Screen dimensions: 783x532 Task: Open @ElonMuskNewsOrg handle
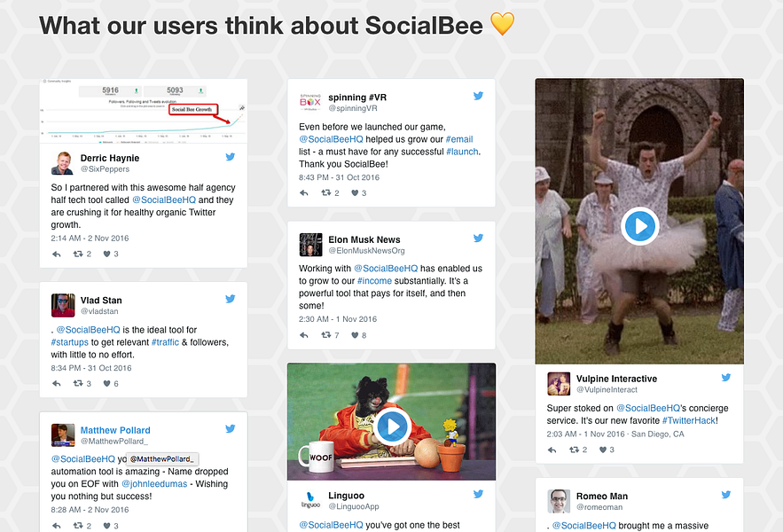[366, 251]
